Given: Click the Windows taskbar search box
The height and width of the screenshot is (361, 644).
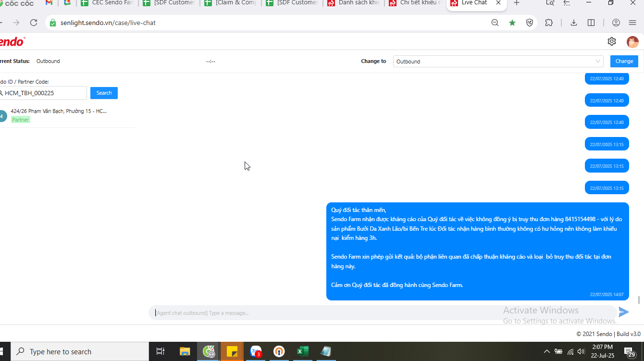Looking at the screenshot, I should pos(80,351).
